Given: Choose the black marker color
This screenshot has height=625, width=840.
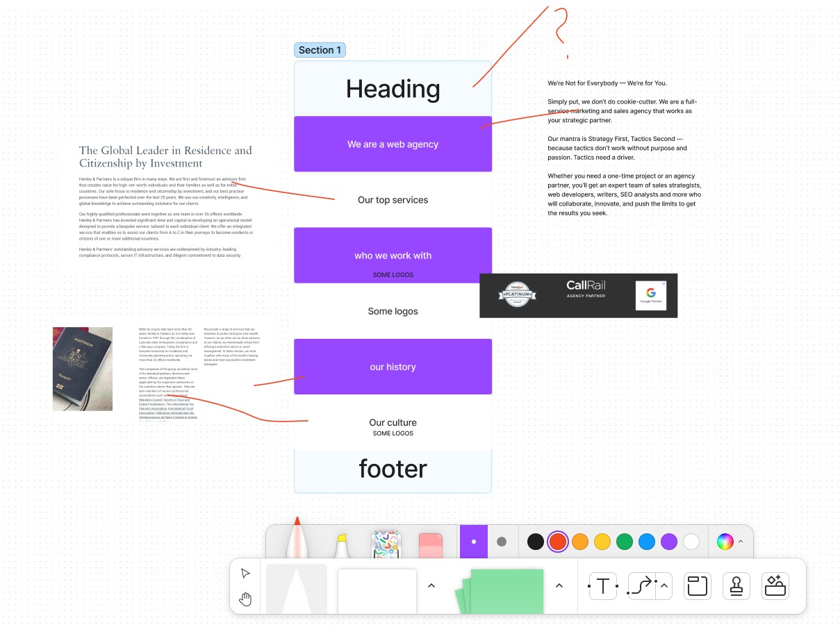Looking at the screenshot, I should pos(535,542).
